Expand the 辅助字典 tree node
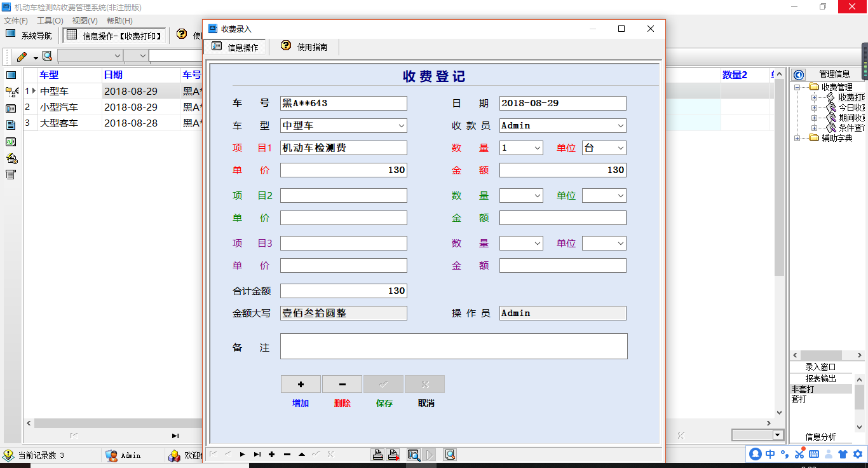This screenshot has width=868, height=468. (x=797, y=138)
